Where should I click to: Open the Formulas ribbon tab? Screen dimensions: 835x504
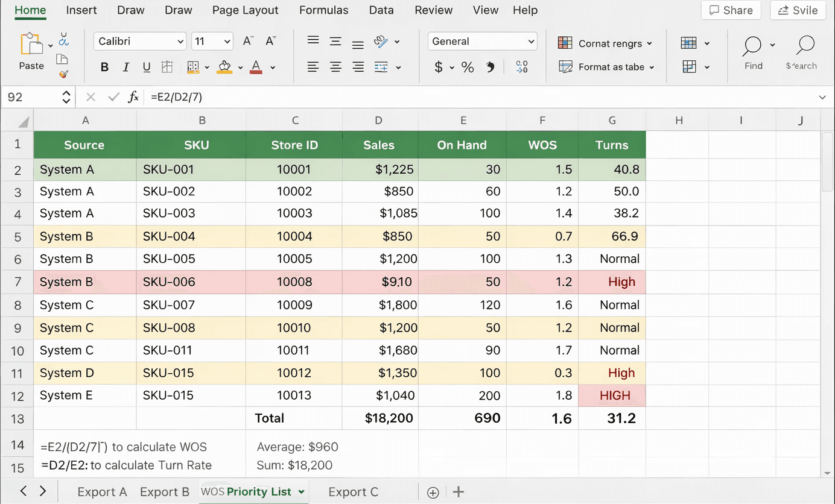[323, 10]
